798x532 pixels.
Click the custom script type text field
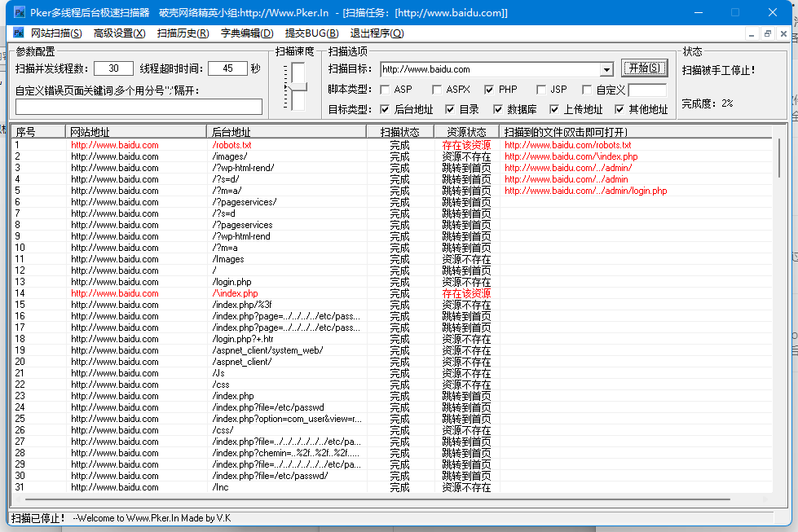click(647, 90)
